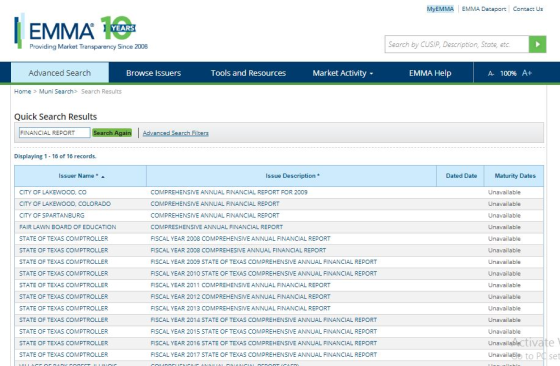Click the Lakewood, Colorado COMPREHENSIVE ANNUAL FINANCIAL REPORT

click(215, 204)
